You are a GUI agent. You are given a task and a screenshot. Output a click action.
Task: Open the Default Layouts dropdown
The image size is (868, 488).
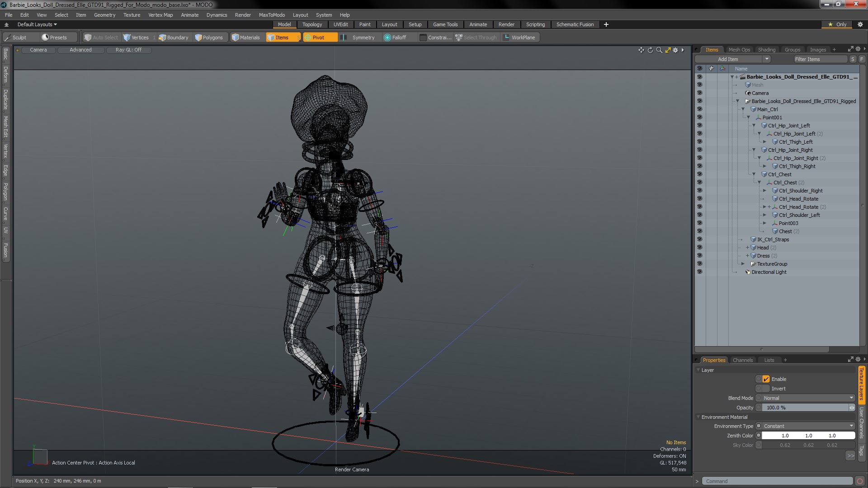point(37,24)
